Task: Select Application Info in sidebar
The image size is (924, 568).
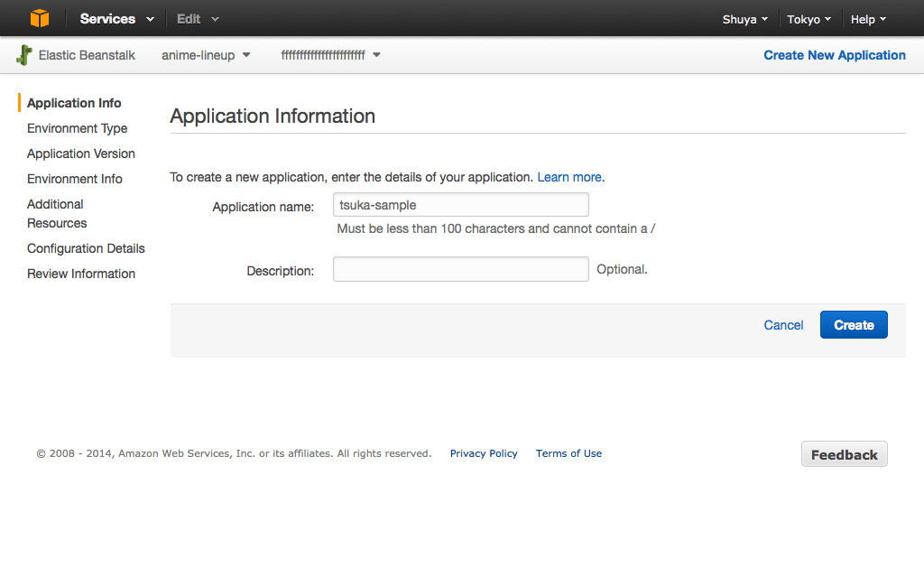Action: (x=74, y=103)
